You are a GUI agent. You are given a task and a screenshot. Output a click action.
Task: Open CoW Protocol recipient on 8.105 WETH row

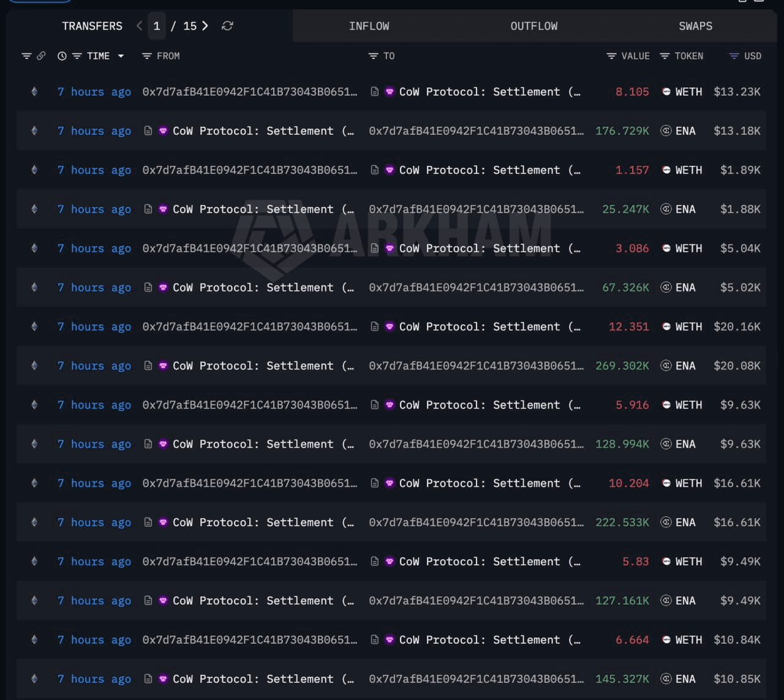tap(489, 91)
